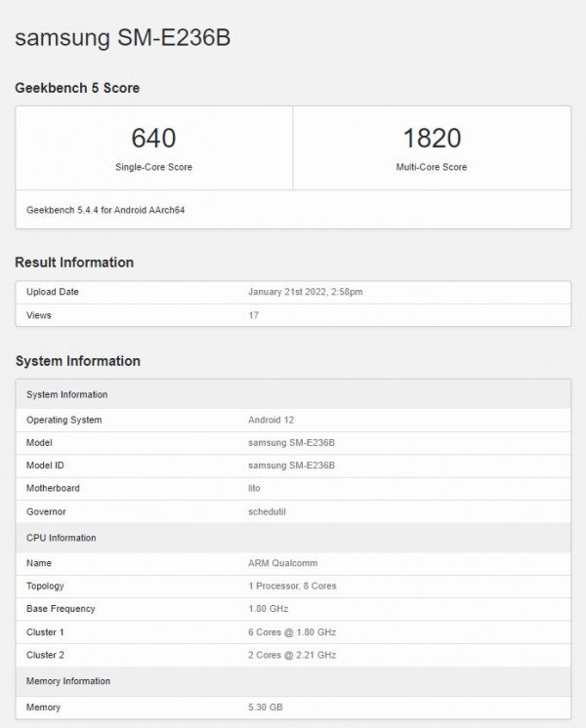This screenshot has width=586, height=728.
Task: Click the Motherboard label
Action: click(x=53, y=488)
